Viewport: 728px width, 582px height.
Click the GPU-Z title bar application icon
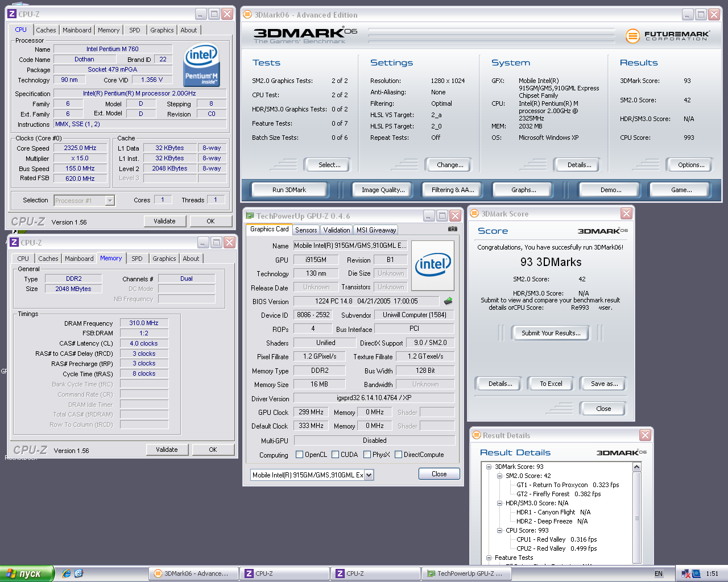pos(250,216)
